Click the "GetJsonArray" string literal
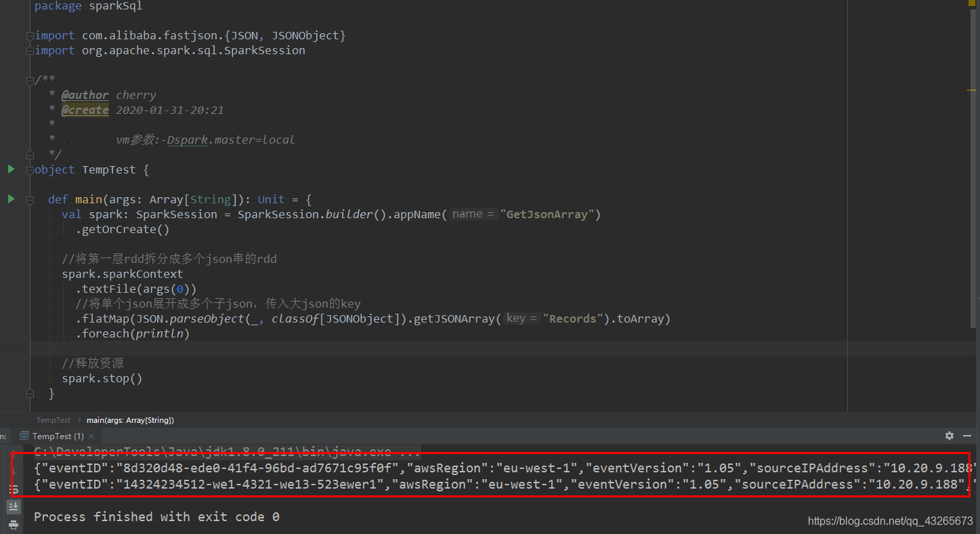 [x=547, y=214]
